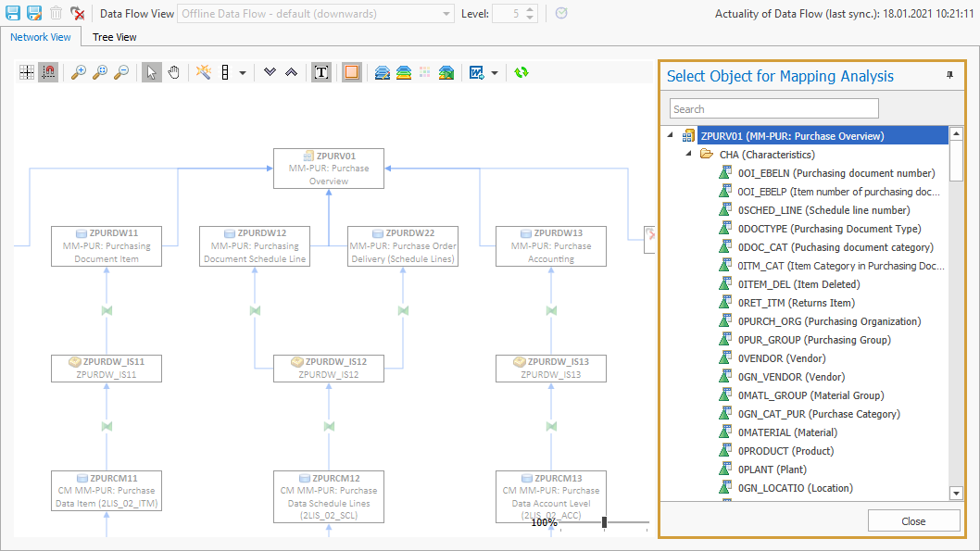Select 0VENDOR (Vendor) in object tree
Viewport: 980px width, 551px height.
[x=781, y=358]
